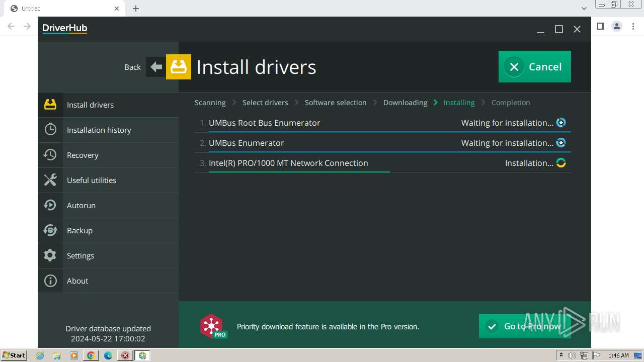Click the Intel PRO/1000 installation progress bar
The height and width of the screenshot is (362, 644).
(299, 172)
